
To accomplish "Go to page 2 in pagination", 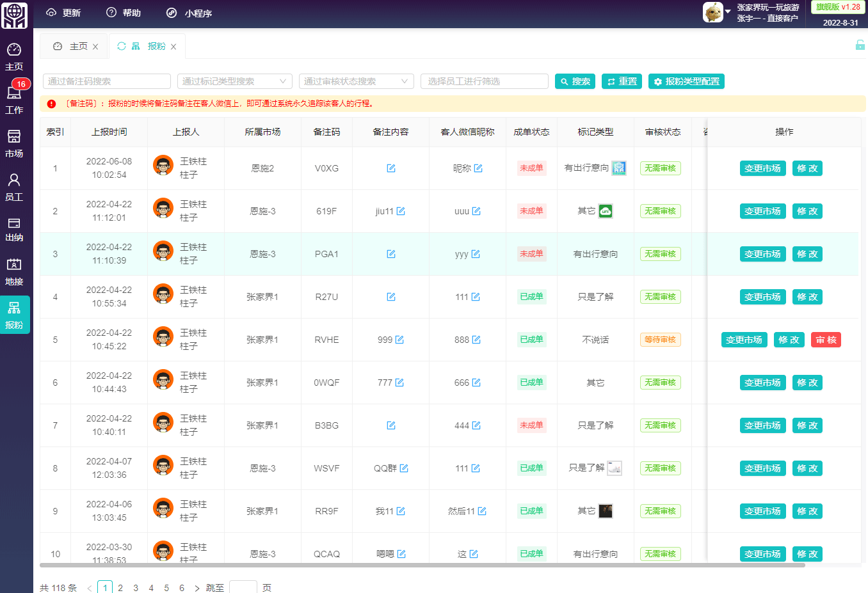I will (x=120, y=587).
